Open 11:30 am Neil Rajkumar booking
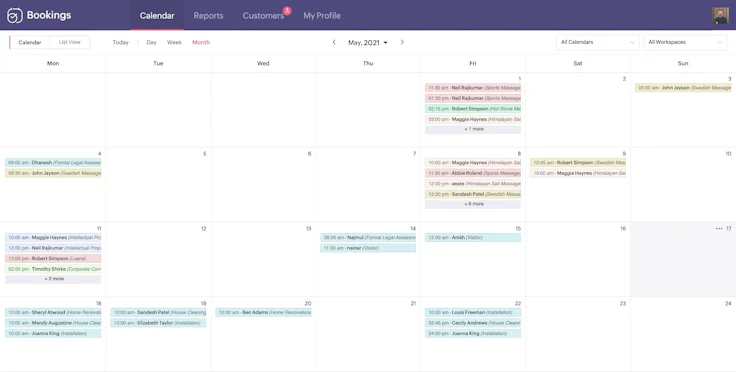Image resolution: width=736 pixels, height=372 pixels. tap(473, 88)
